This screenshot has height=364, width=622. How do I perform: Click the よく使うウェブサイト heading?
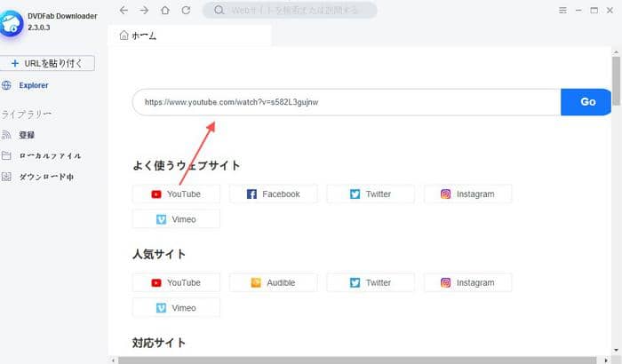point(187,165)
